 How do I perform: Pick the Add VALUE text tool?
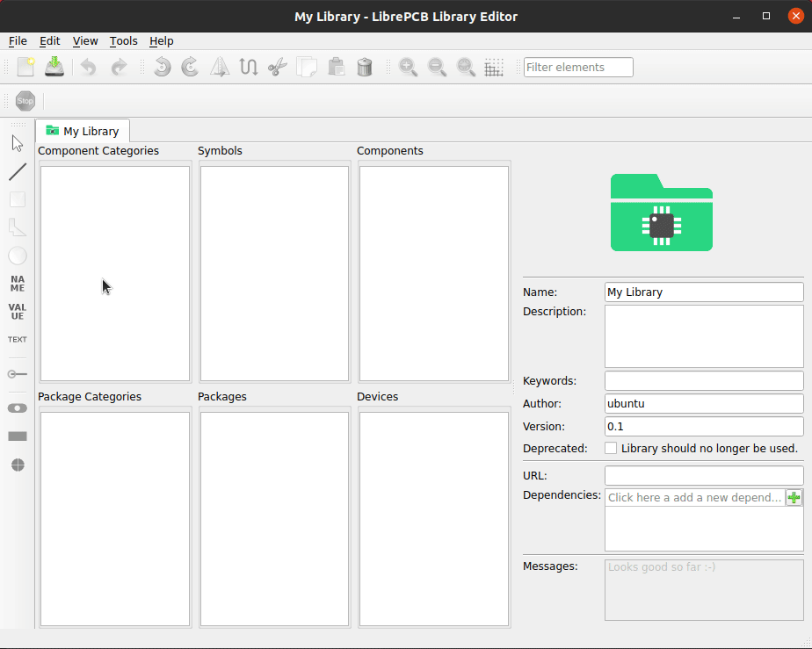[x=18, y=312]
